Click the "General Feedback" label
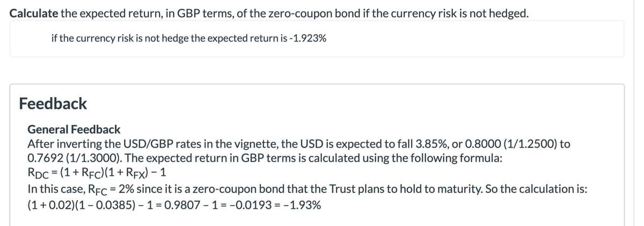 (x=74, y=130)
